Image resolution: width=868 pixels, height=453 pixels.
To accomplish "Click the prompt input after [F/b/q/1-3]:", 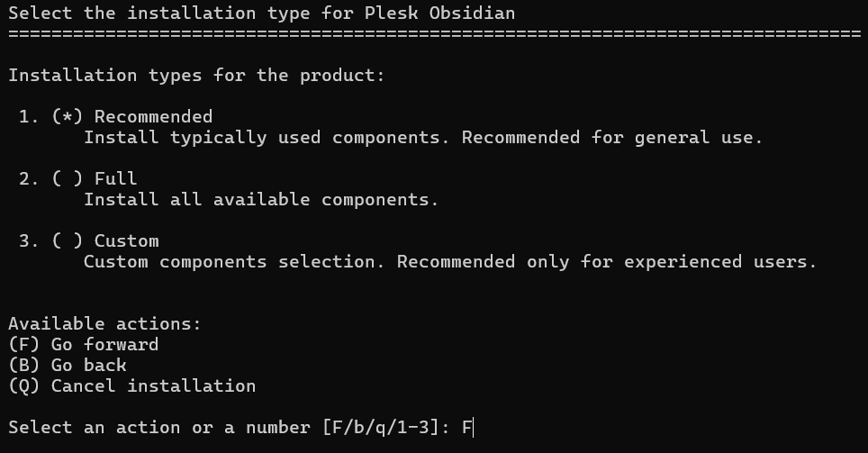I will click(x=468, y=428).
